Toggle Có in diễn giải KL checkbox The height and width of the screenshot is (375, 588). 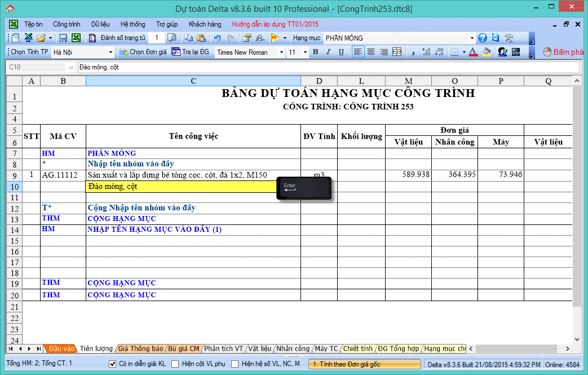pos(112,364)
